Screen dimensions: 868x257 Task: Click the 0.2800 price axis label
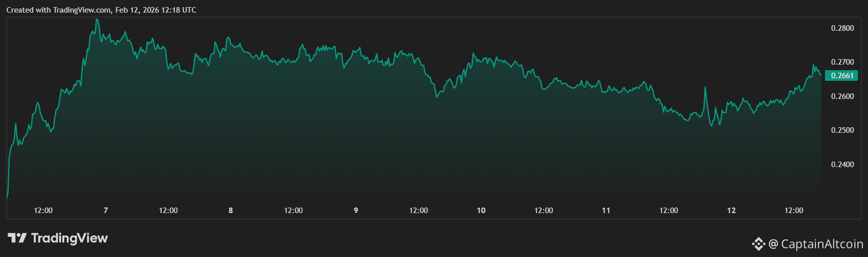842,28
